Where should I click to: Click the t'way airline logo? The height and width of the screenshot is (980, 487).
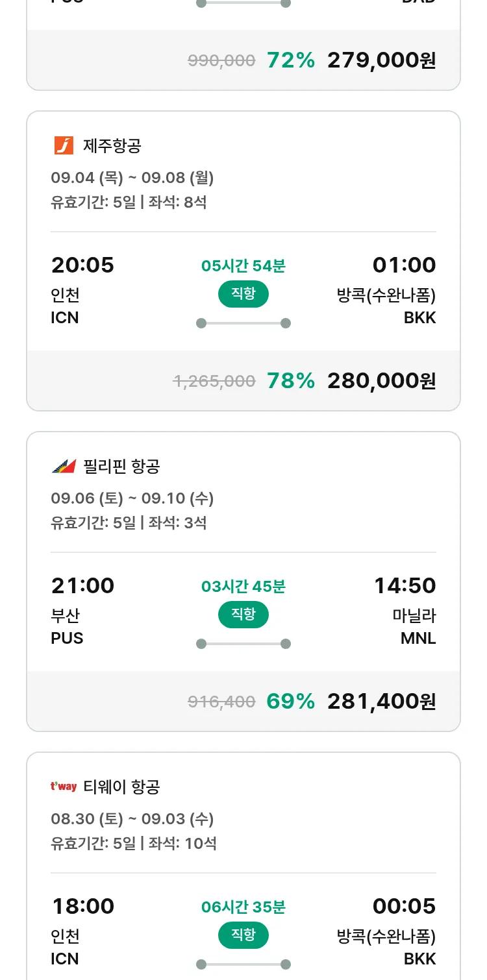tap(64, 787)
